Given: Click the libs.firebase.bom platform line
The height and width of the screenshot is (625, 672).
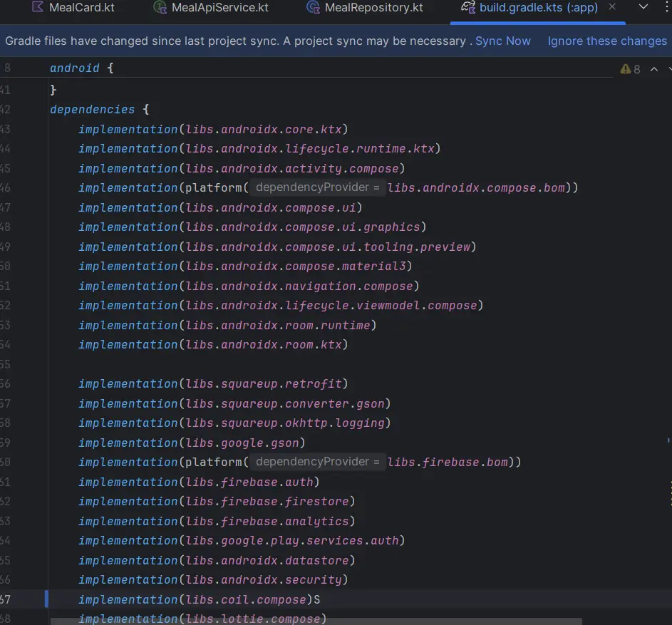Looking at the screenshot, I should (x=299, y=462).
